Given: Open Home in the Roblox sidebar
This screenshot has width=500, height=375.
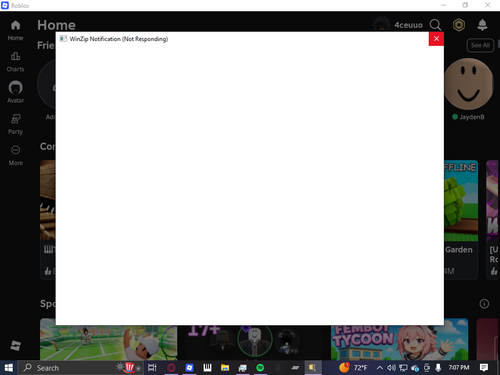Looking at the screenshot, I should coord(15,30).
